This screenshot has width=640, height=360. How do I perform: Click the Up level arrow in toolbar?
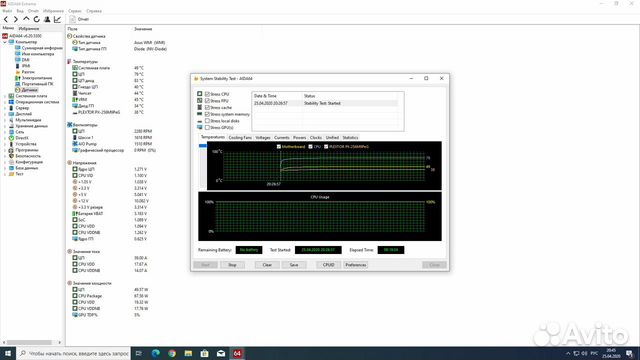(x=26, y=19)
